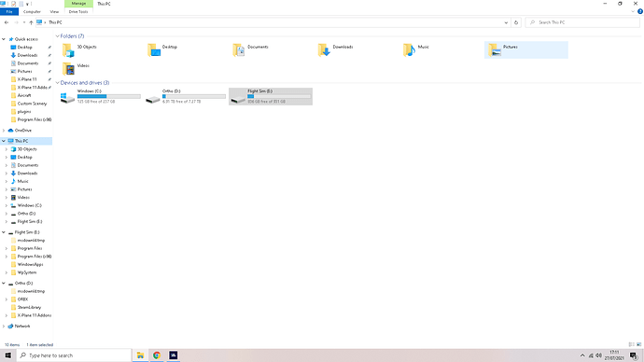Go back with the back arrow
644x362 pixels.
point(7,22)
